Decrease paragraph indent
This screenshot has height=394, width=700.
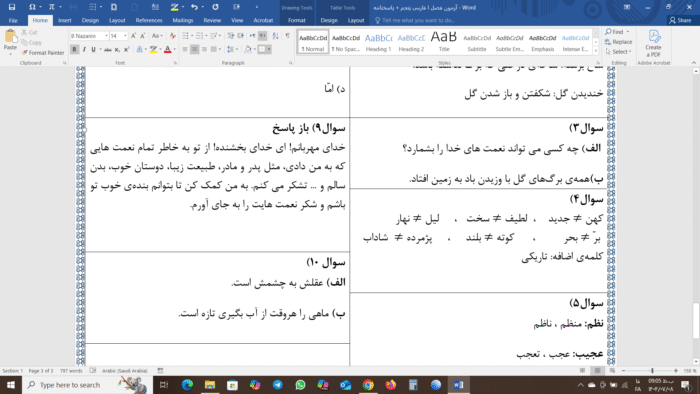pos(230,36)
